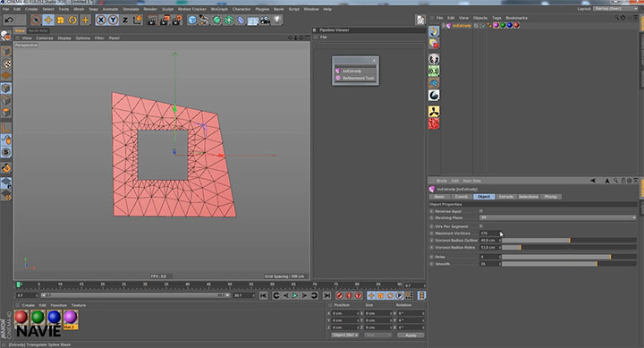Image resolution: width=644 pixels, height=348 pixels.
Task: Adjust the Relax slider
Action: (x=569, y=257)
